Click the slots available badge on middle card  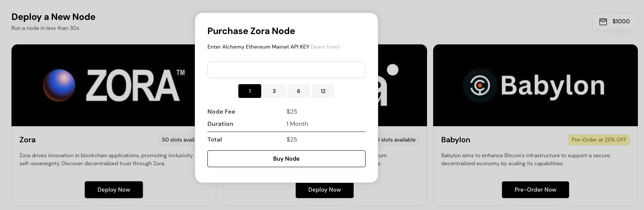click(x=398, y=140)
